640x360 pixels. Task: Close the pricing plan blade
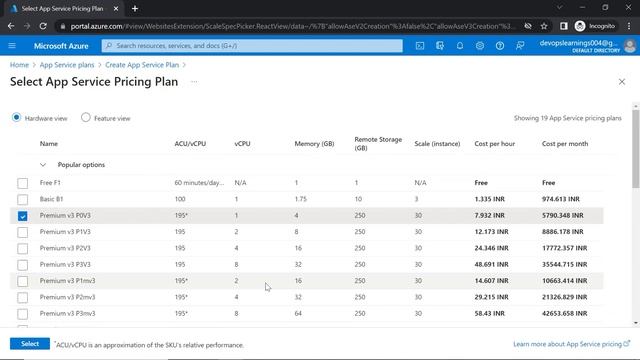click(622, 82)
